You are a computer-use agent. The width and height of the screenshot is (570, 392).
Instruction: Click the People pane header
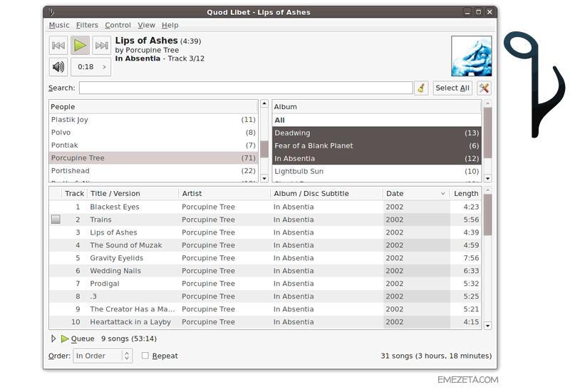tap(153, 106)
